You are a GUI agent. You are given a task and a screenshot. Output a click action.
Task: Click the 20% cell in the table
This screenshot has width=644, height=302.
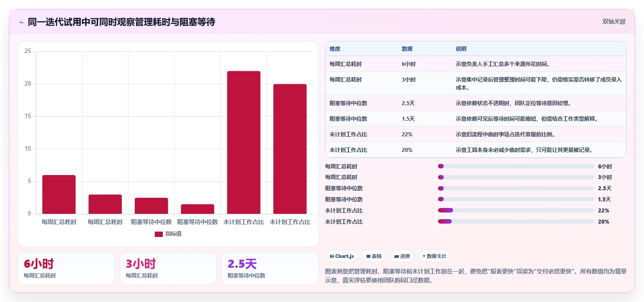[407, 150]
